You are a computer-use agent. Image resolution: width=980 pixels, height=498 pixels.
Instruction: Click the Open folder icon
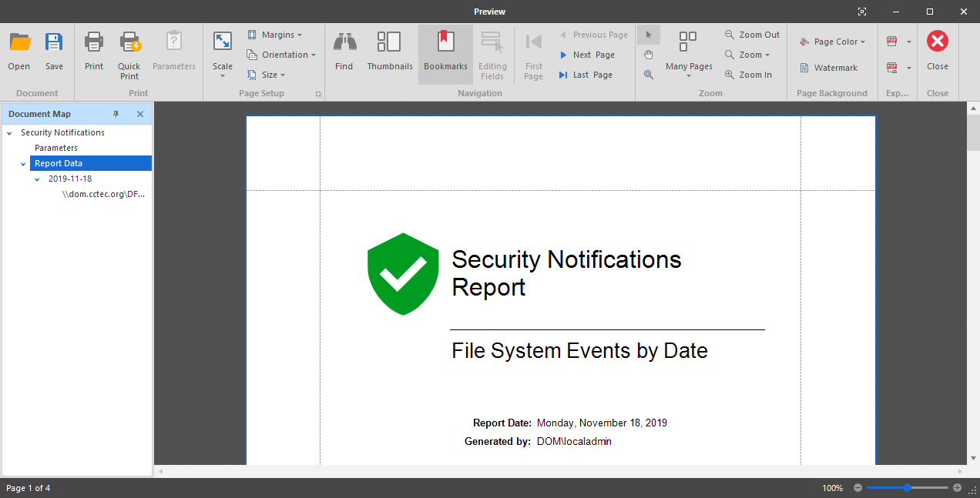tap(19, 43)
